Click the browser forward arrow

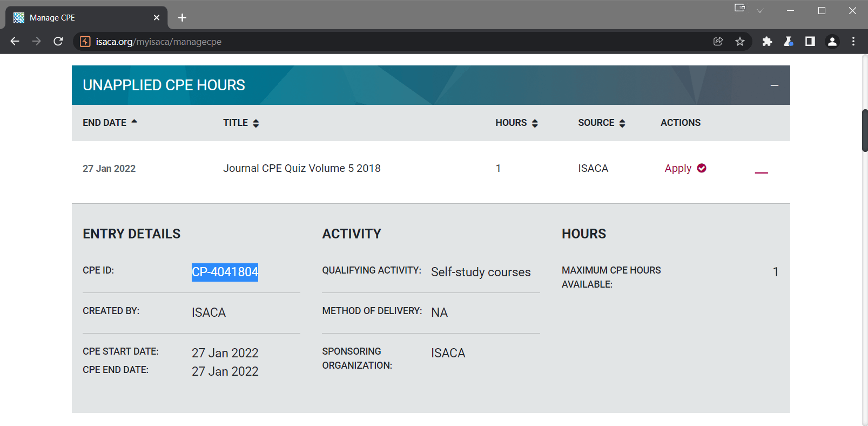36,42
